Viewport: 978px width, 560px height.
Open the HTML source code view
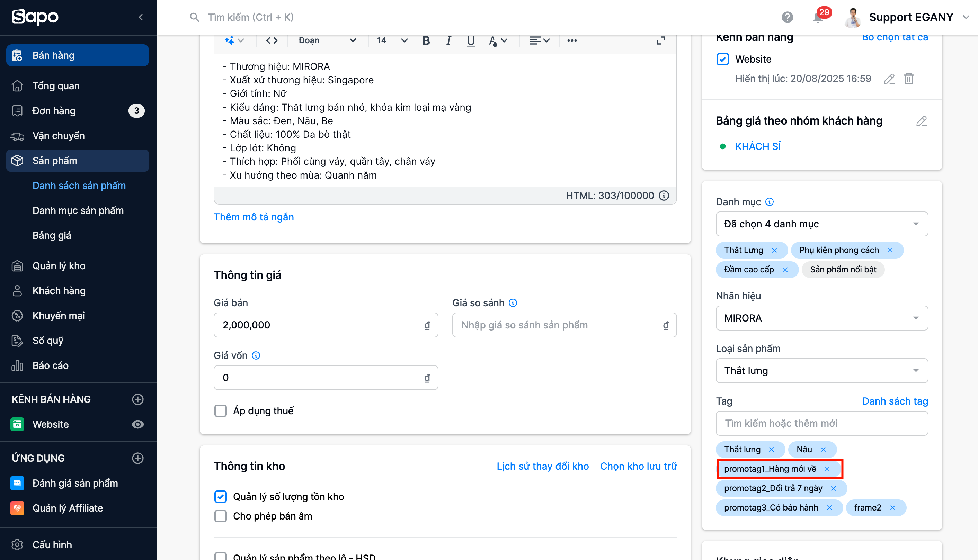click(x=272, y=41)
